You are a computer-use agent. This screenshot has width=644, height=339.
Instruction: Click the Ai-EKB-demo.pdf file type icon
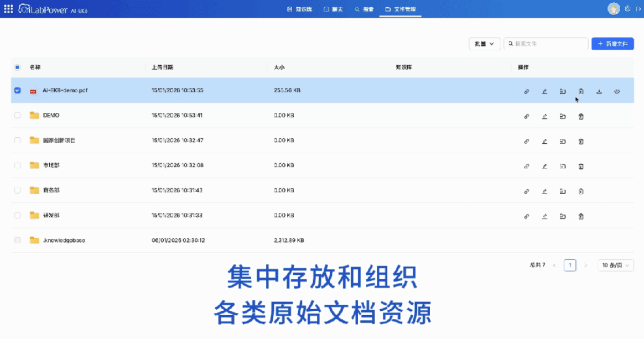pyautogui.click(x=33, y=91)
